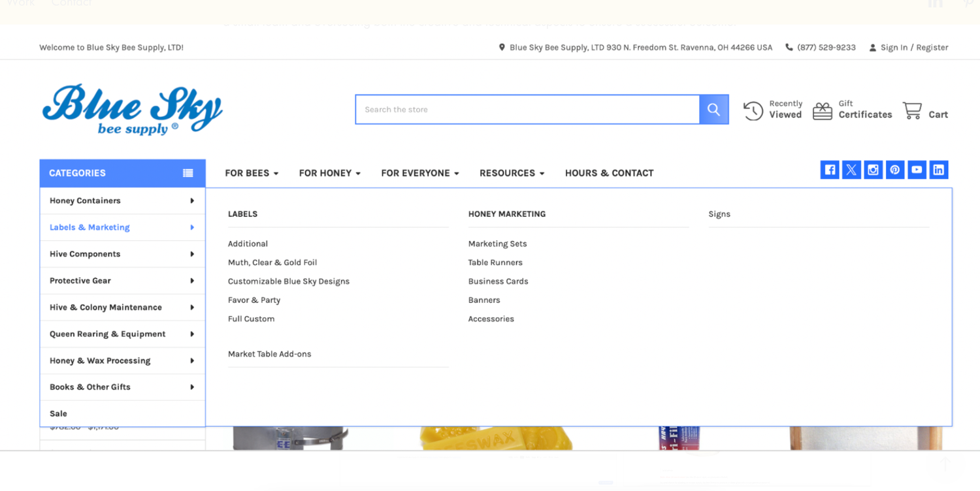Click the user icon beside Sign In
Image resolution: width=980 pixels, height=491 pixels.
point(872,48)
